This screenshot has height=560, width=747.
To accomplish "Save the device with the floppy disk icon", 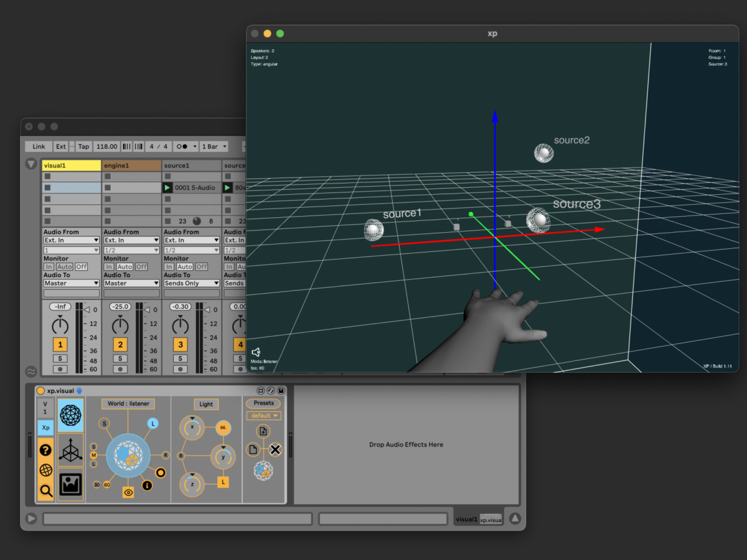I will tap(281, 391).
